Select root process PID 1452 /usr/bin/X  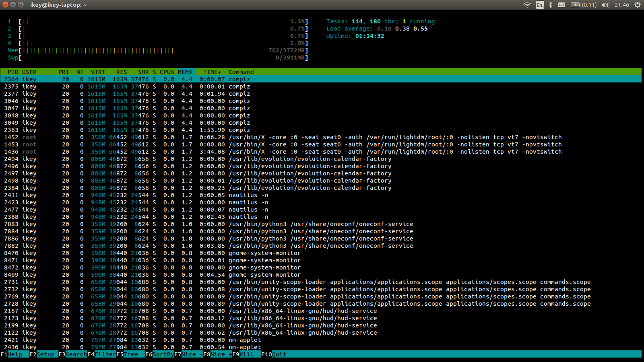pos(321,137)
